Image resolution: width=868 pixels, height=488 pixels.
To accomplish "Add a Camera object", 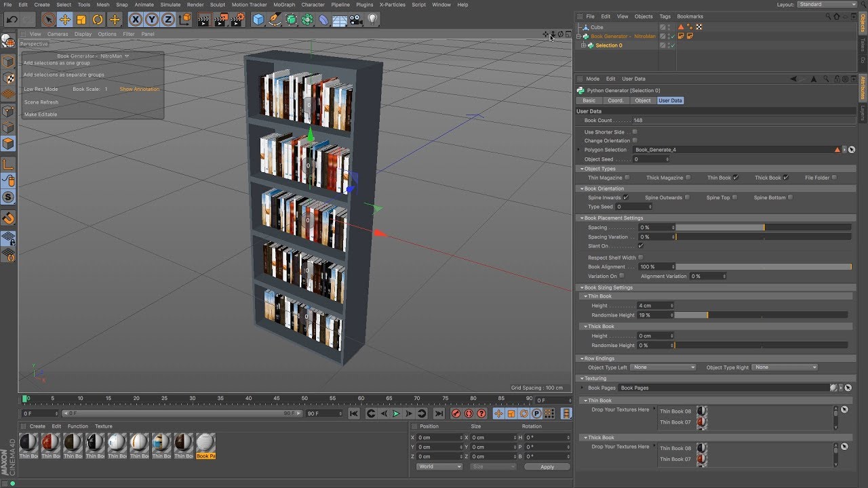I will [356, 20].
